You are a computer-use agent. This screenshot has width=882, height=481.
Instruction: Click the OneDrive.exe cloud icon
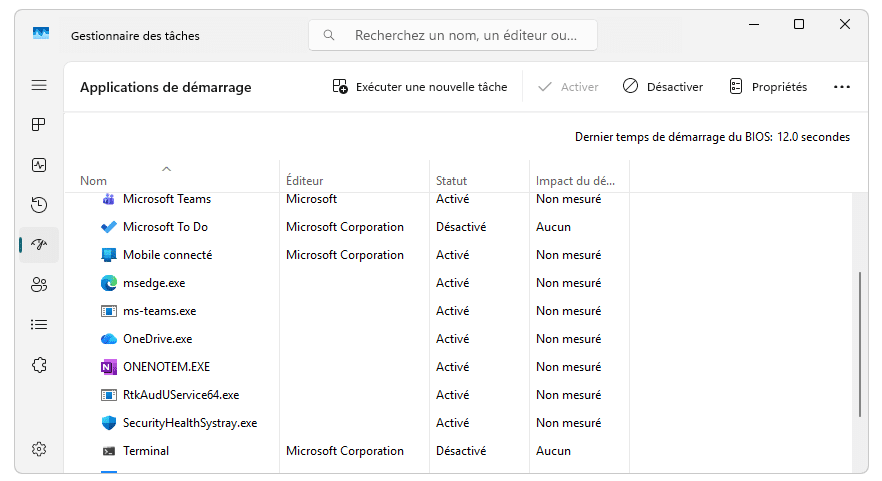coord(109,339)
